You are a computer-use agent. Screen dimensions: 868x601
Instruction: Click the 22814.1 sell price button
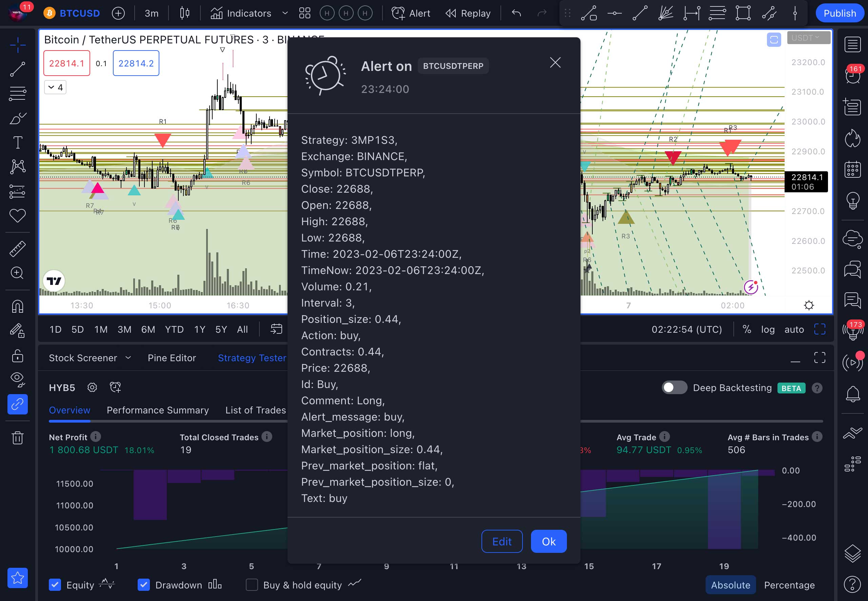66,63
